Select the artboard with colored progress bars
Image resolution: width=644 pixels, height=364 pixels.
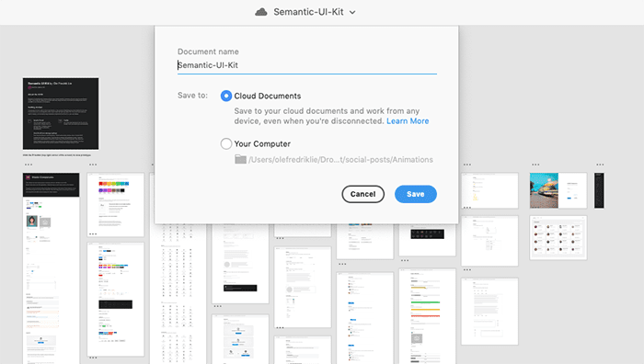427,316
